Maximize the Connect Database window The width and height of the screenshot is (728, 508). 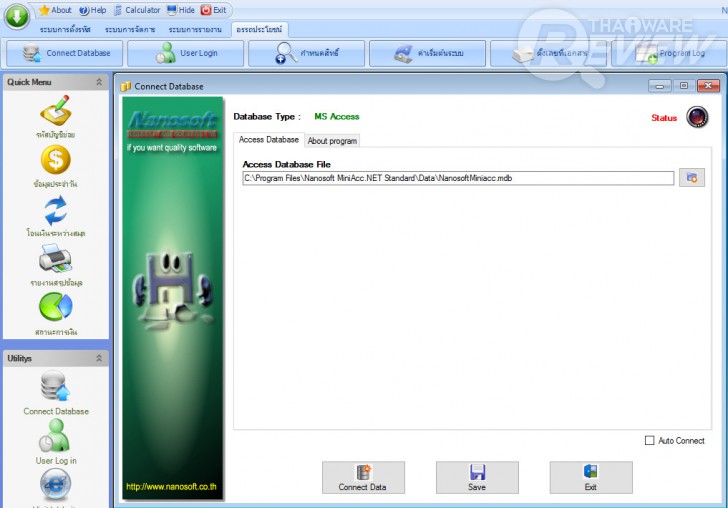(684, 86)
